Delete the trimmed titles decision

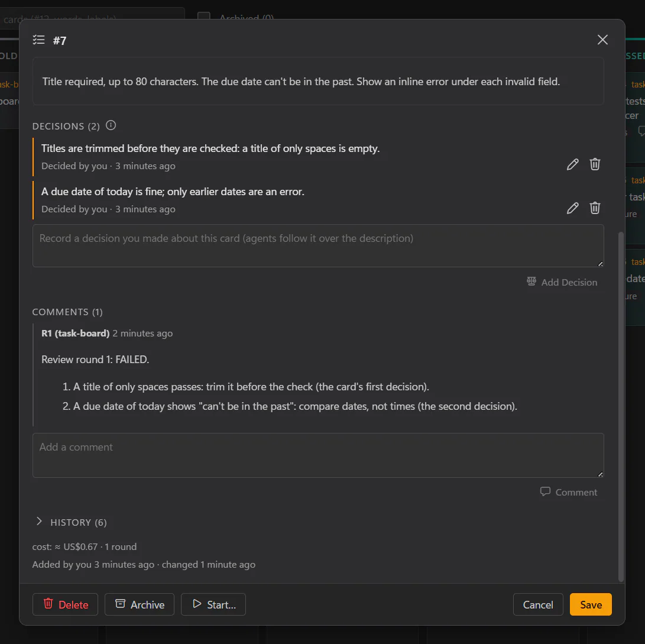pyautogui.click(x=595, y=164)
